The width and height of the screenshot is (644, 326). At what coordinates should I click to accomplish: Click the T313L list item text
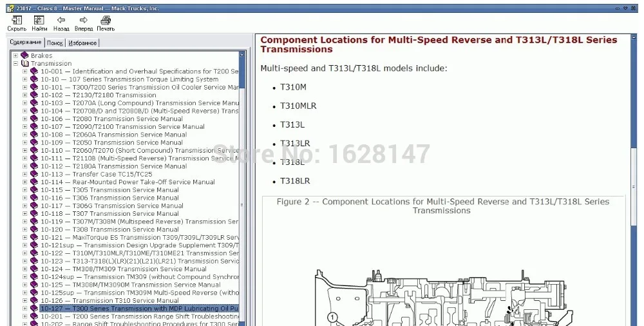(292, 124)
